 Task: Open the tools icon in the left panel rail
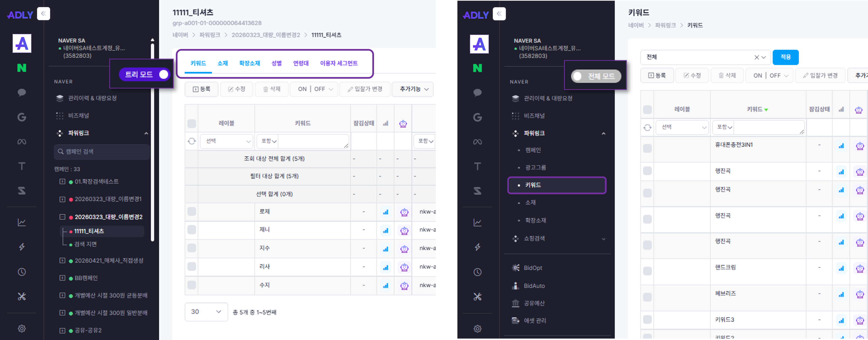pos(22,296)
